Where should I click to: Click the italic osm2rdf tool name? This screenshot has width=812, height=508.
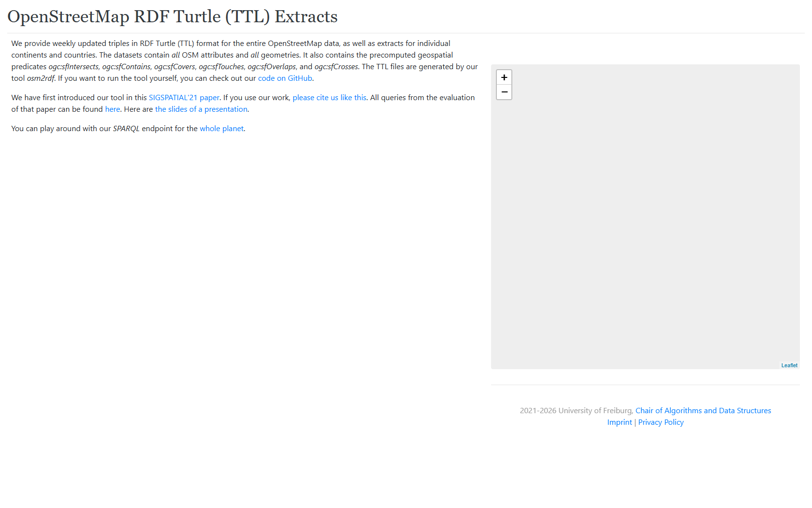point(41,78)
